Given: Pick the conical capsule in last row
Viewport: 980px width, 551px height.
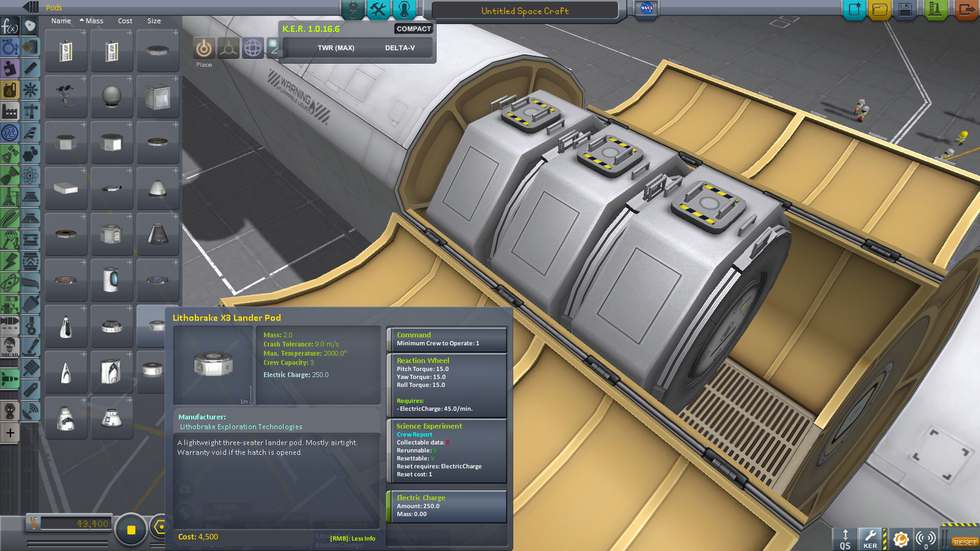Looking at the screenshot, I should point(111,418).
